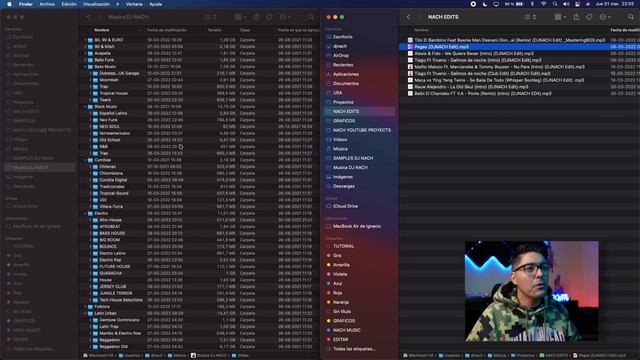This screenshot has width=640, height=360.
Task: Open the Control Center icon in menu bar
Action: click(577, 4)
